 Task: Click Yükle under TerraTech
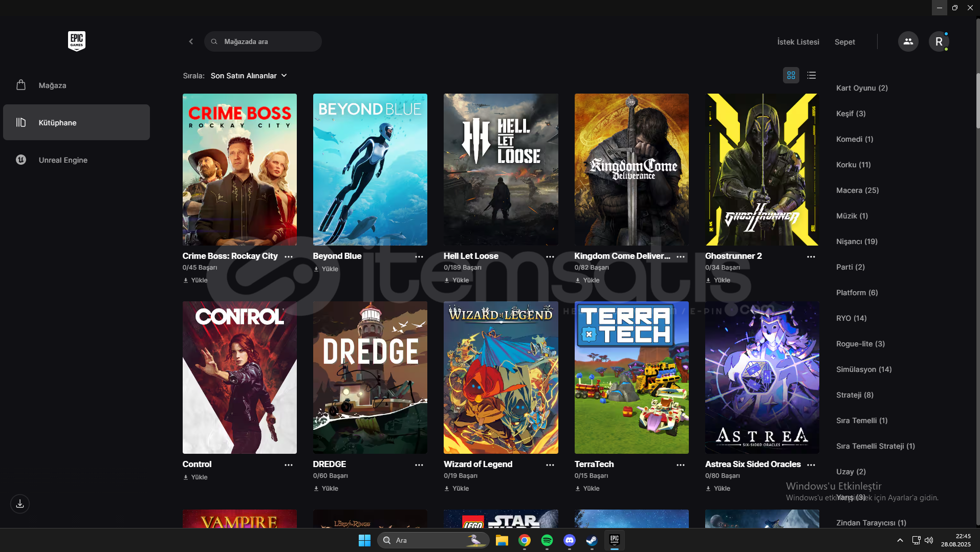tap(587, 489)
